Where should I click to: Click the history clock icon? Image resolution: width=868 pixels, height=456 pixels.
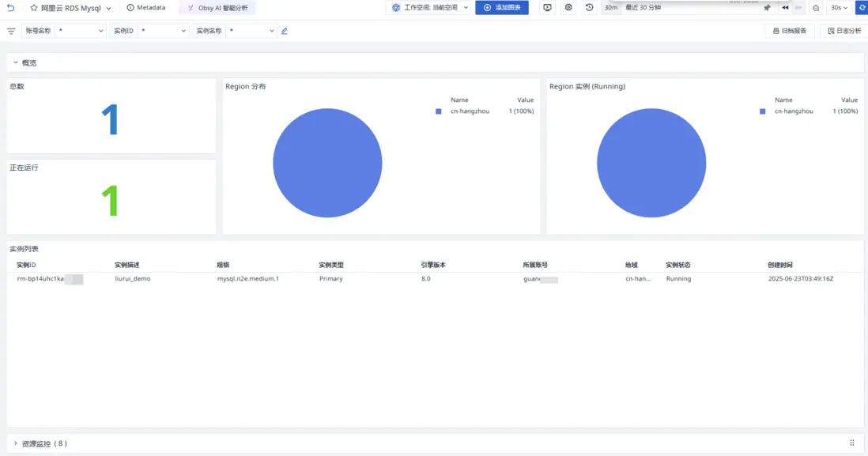click(589, 8)
